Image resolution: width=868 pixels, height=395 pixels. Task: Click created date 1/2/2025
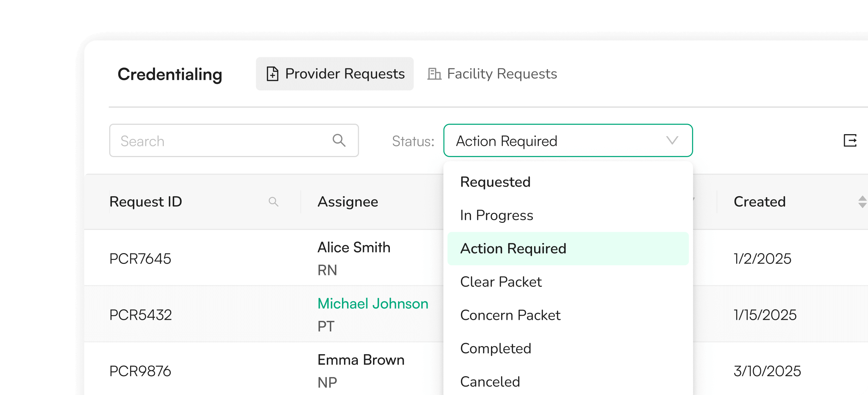click(762, 259)
